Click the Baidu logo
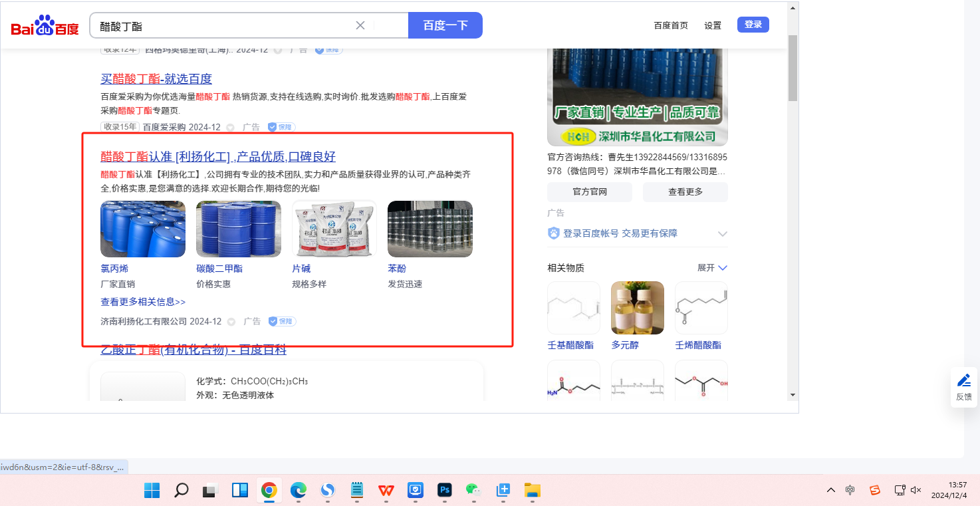 (x=45, y=26)
